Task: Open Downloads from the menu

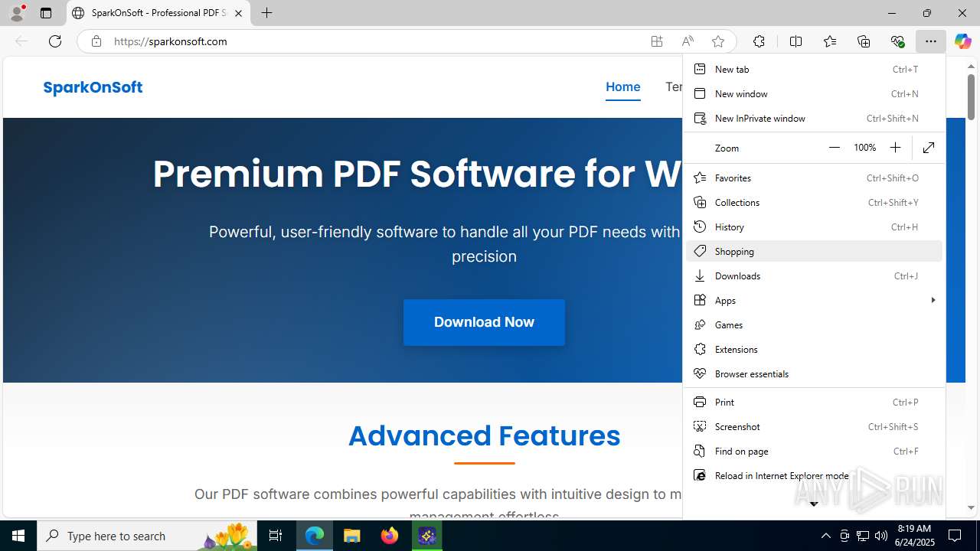Action: [814, 275]
